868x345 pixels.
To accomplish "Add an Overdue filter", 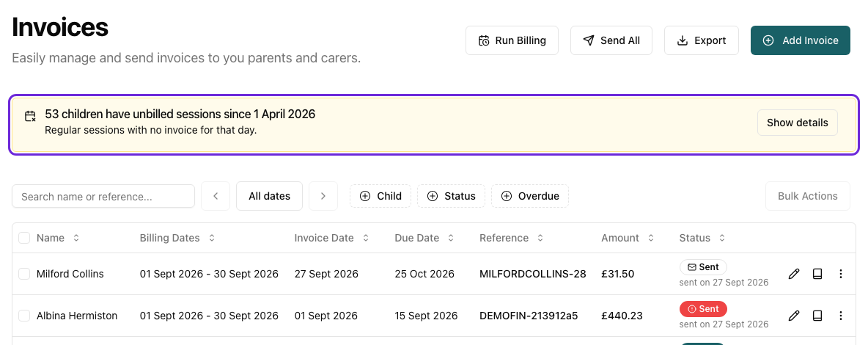I will tap(530, 196).
